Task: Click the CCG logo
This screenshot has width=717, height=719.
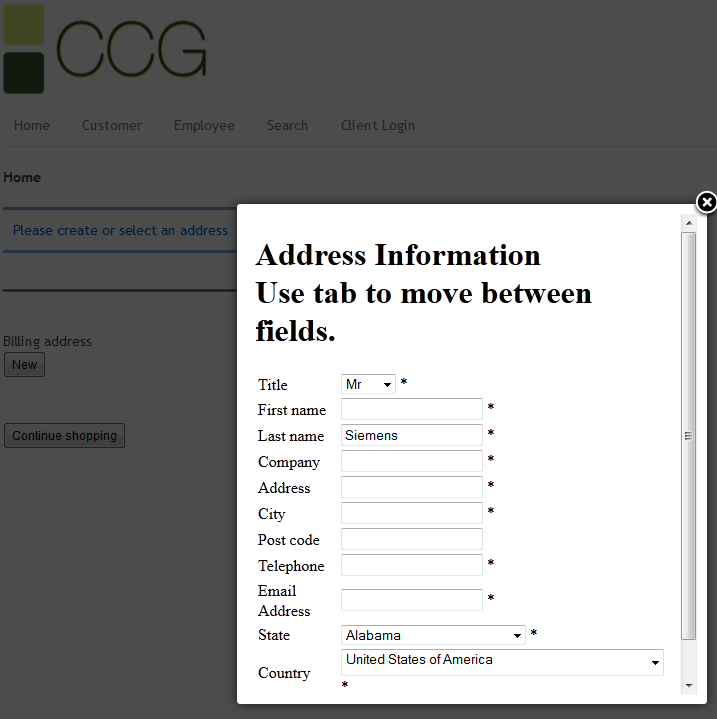Action: 105,49
